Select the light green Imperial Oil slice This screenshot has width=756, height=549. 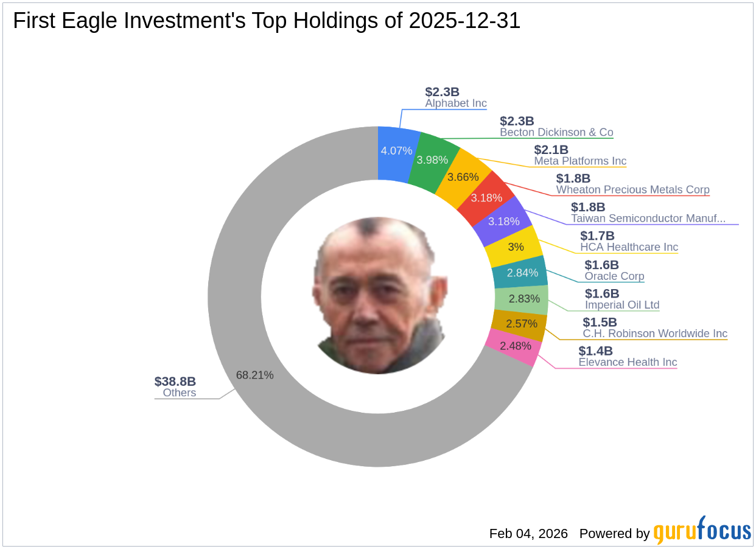coord(522,299)
